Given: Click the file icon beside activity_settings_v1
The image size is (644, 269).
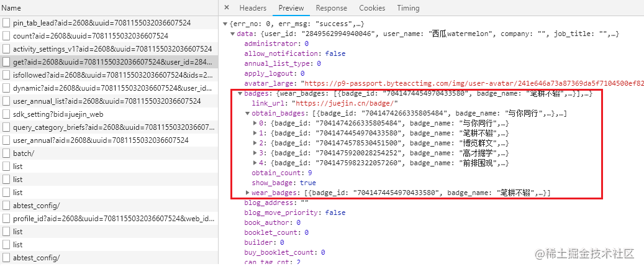Looking at the screenshot, I should click(6, 49).
